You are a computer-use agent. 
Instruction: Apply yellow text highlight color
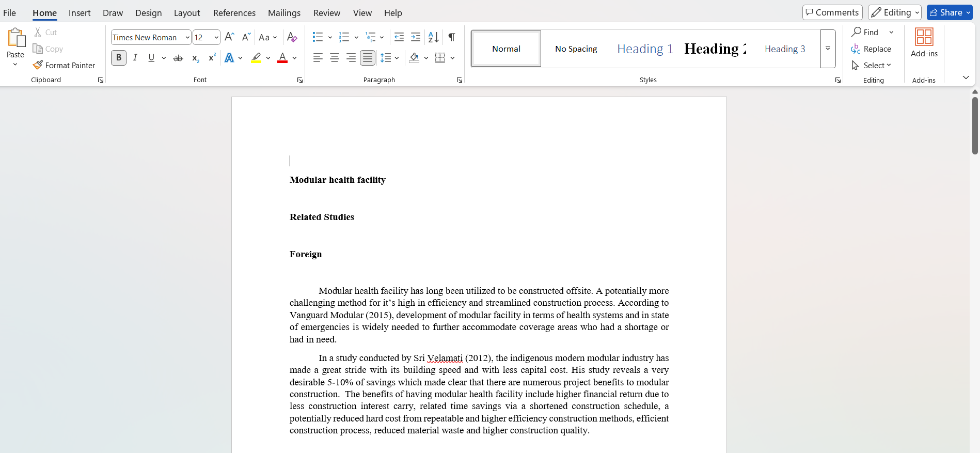(x=256, y=58)
